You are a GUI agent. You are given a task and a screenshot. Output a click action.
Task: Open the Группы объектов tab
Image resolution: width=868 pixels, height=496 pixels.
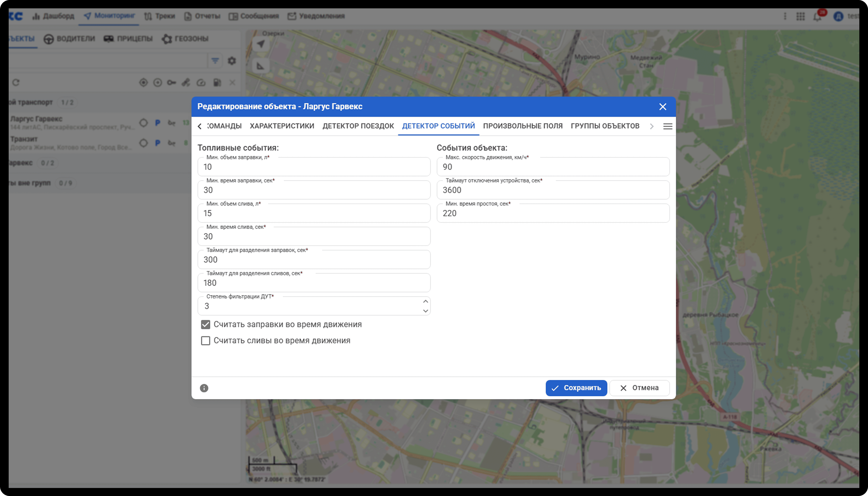click(x=605, y=126)
